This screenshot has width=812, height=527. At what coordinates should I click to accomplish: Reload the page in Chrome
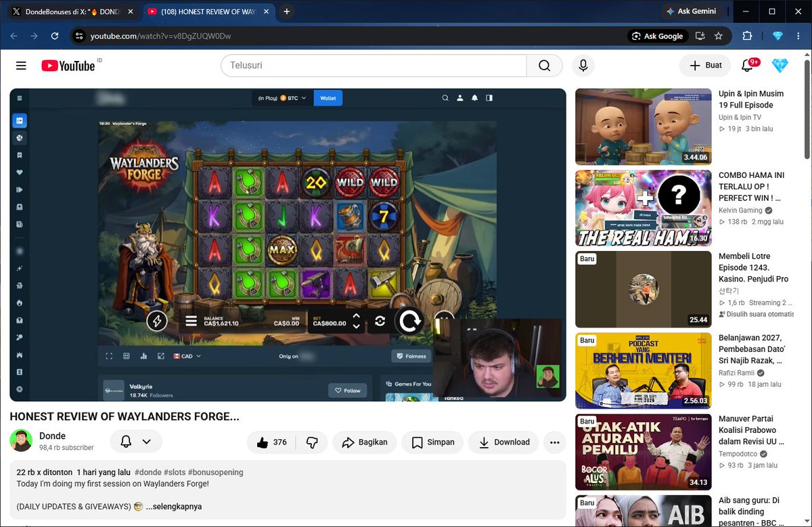click(55, 36)
